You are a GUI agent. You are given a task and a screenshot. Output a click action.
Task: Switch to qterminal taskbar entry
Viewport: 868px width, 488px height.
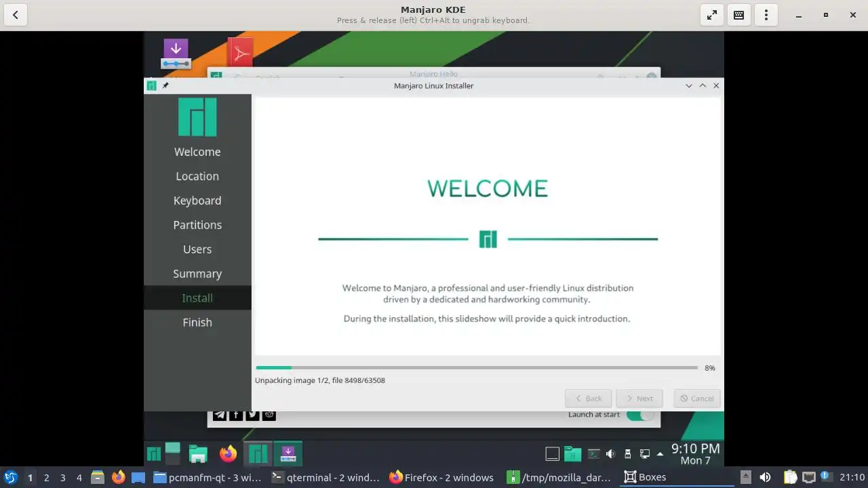point(325,477)
